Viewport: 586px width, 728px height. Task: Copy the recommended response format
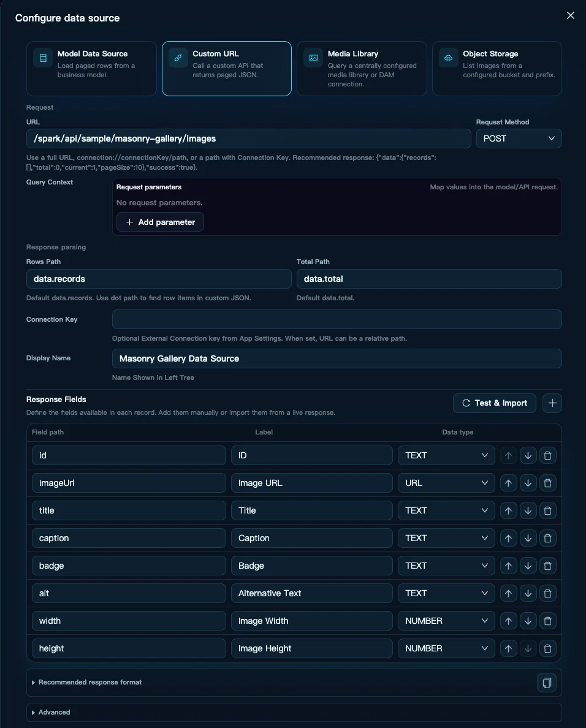(x=547, y=683)
